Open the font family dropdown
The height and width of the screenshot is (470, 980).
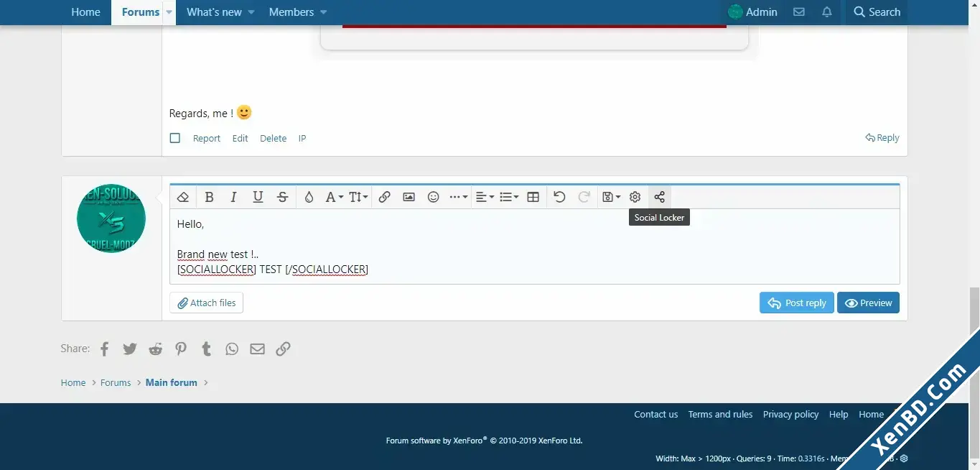click(334, 197)
